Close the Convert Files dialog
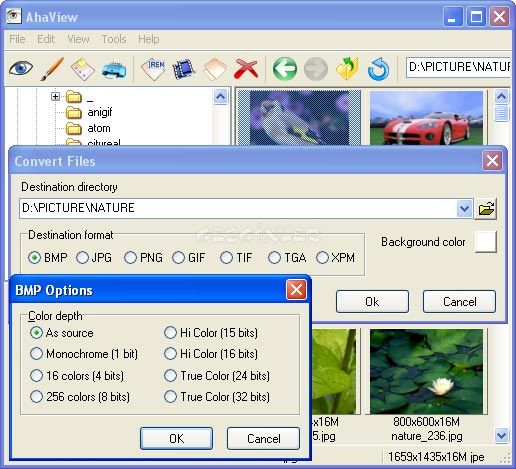Viewport: 516px width, 469px height. coord(492,161)
